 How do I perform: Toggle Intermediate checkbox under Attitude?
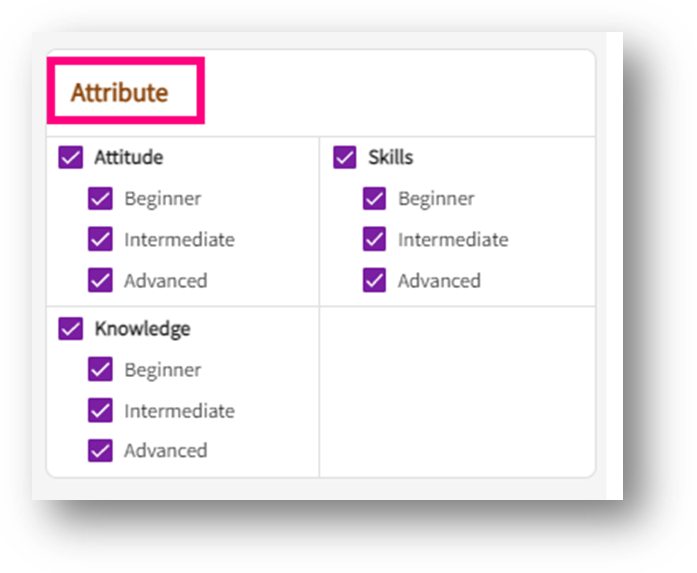(x=100, y=240)
